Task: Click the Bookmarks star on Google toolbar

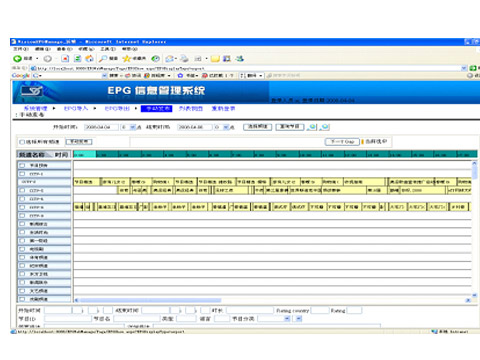Action: (x=180, y=76)
